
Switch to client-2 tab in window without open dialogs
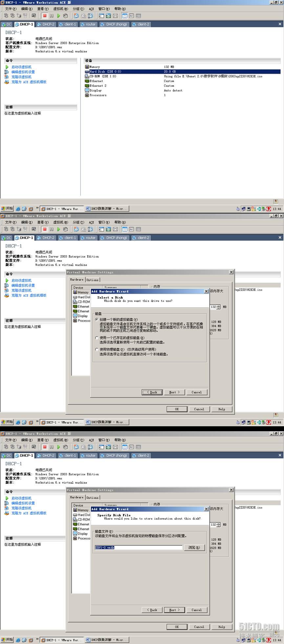141,24
